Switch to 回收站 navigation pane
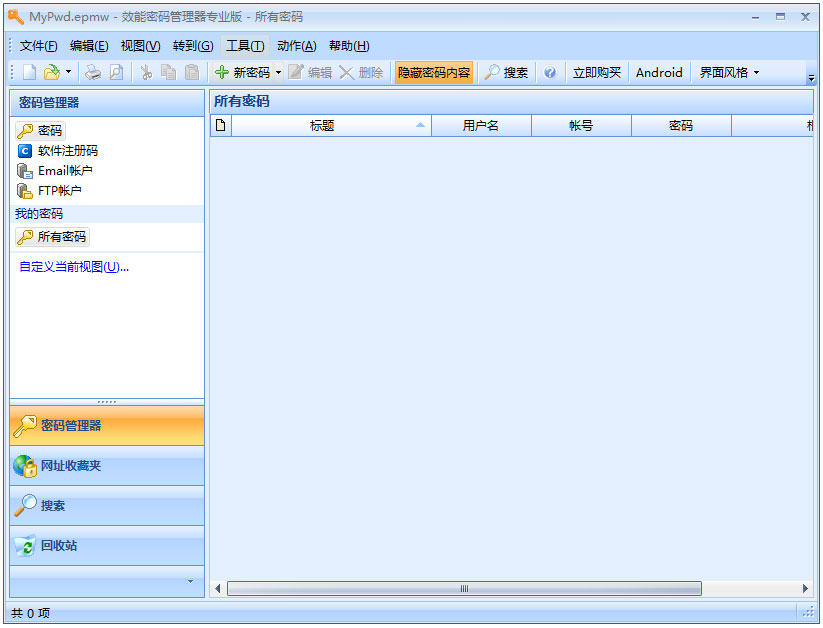This screenshot has width=823, height=628. 107,546
